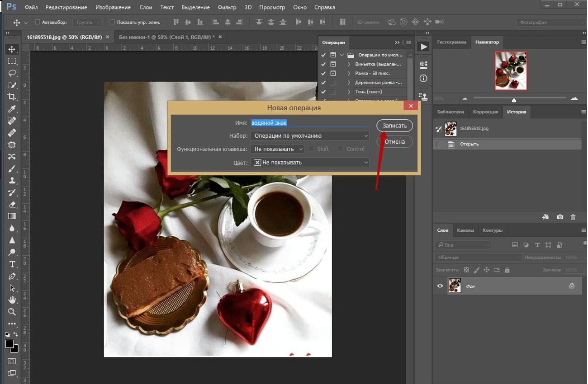Open the Info panel icon
588x384 pixels.
point(423,78)
